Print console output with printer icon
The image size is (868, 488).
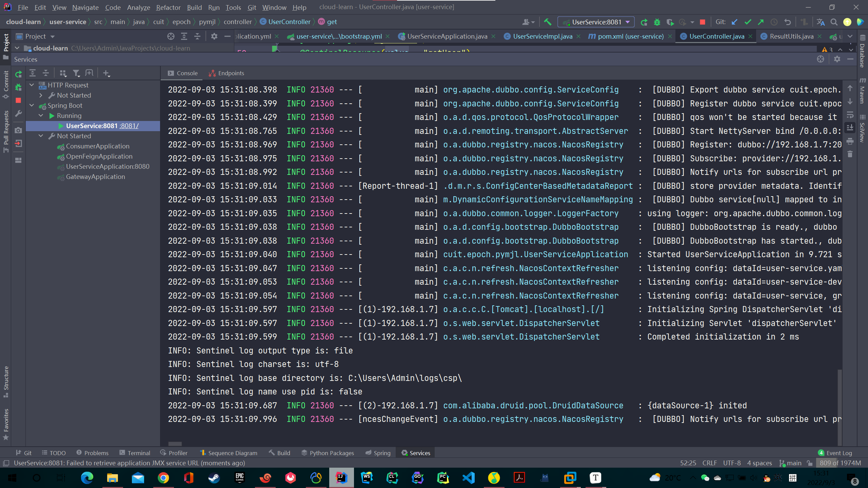[x=850, y=141]
